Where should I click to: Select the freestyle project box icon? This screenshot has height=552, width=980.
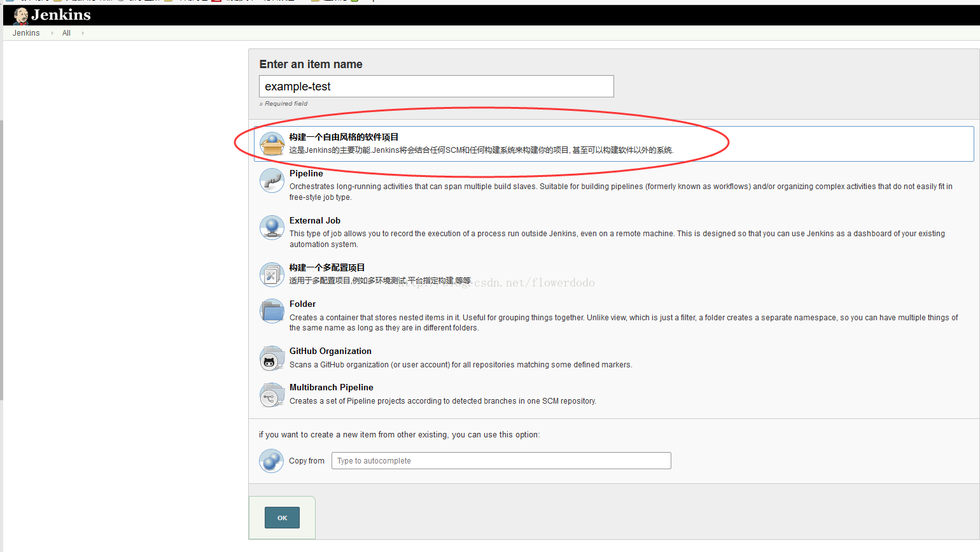[x=272, y=144]
